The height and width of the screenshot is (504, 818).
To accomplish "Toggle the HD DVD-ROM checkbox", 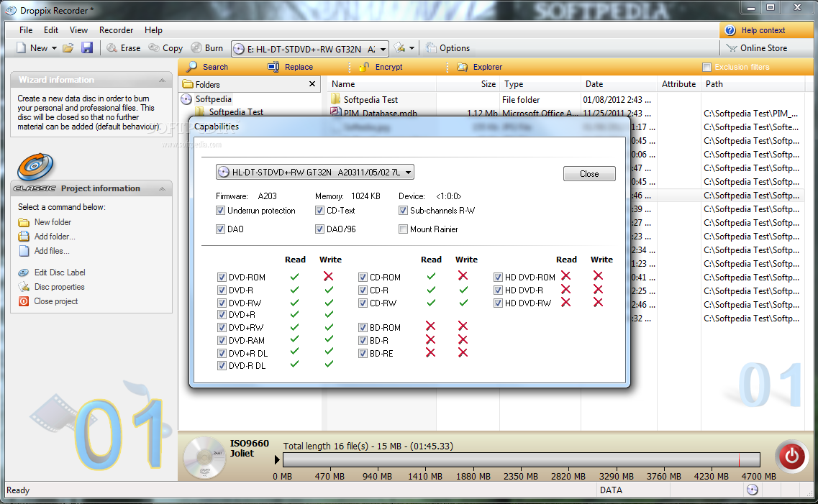I will (498, 278).
